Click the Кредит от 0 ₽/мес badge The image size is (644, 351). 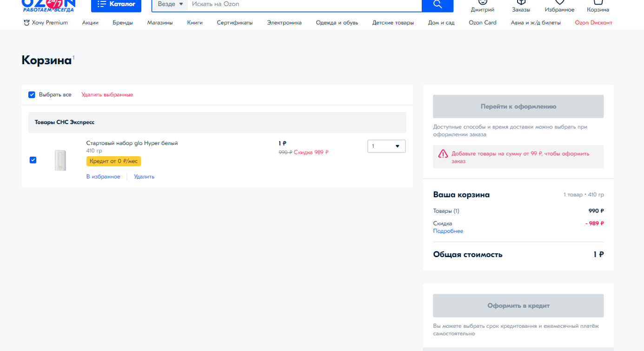[x=113, y=161]
